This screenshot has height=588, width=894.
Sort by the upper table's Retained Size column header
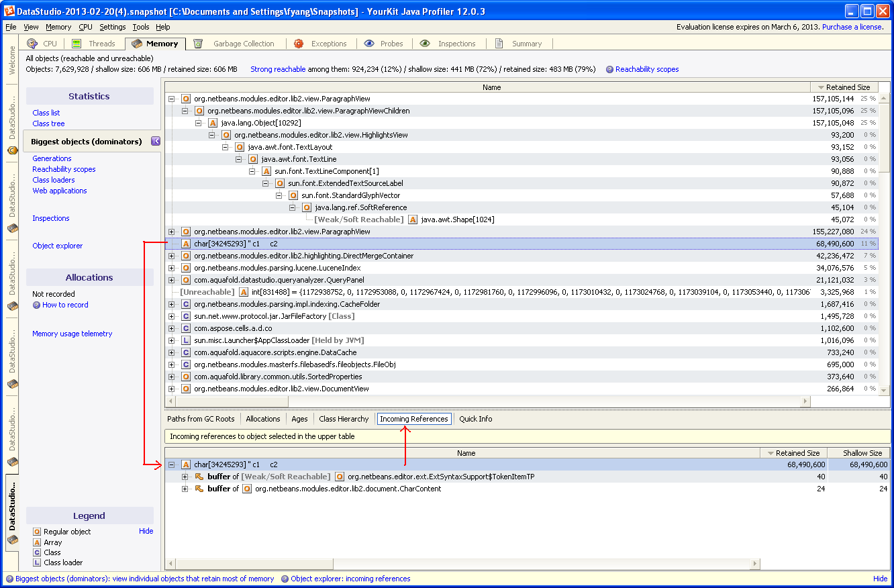click(x=844, y=87)
